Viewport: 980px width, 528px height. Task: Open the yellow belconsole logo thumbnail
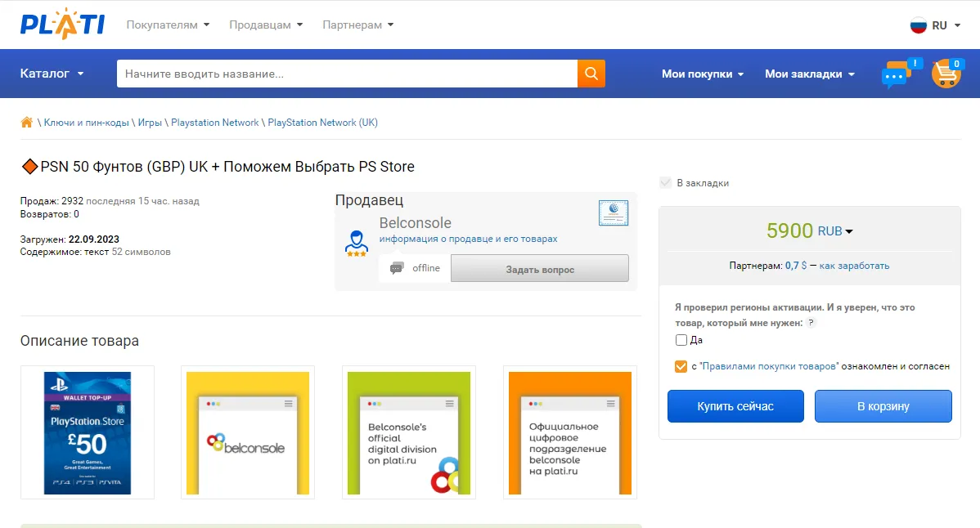coord(248,432)
